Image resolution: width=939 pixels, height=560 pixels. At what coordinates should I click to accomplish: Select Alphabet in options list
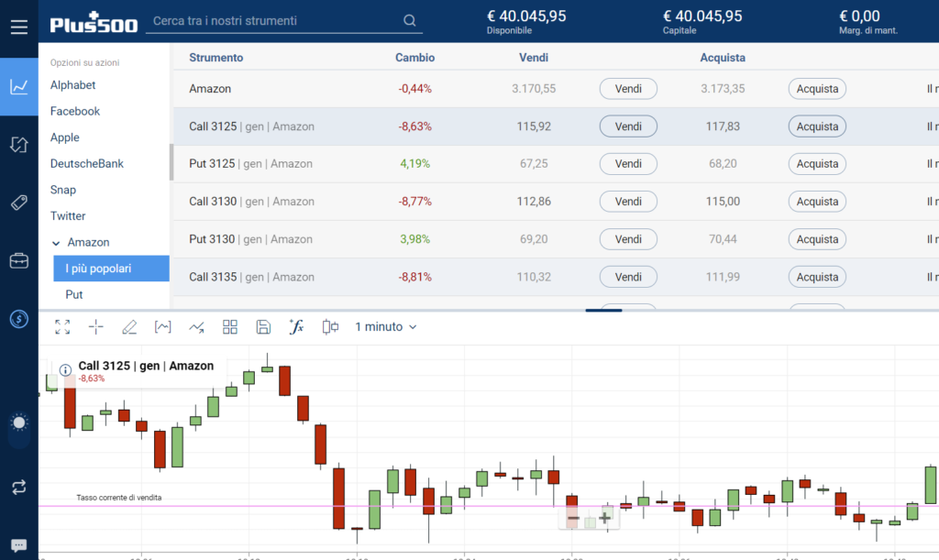(73, 85)
